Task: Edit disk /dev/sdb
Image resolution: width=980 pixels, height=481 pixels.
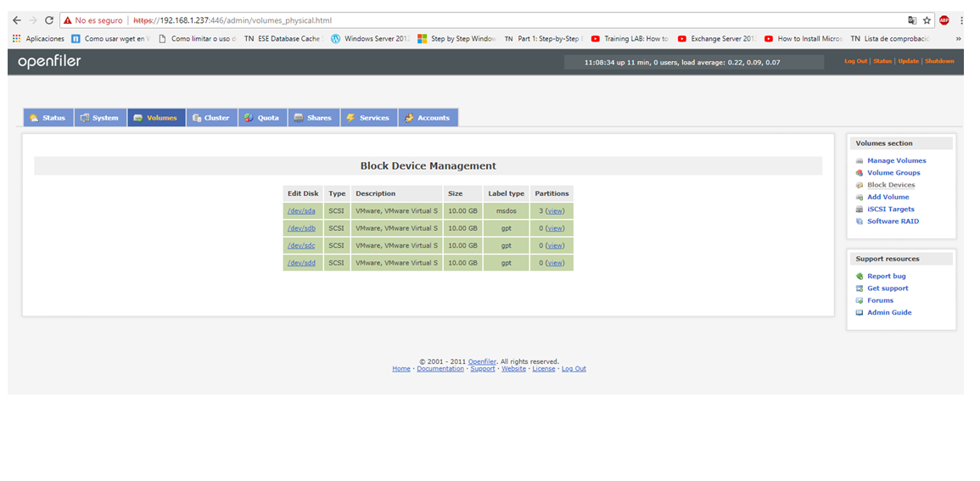Action: click(x=301, y=228)
